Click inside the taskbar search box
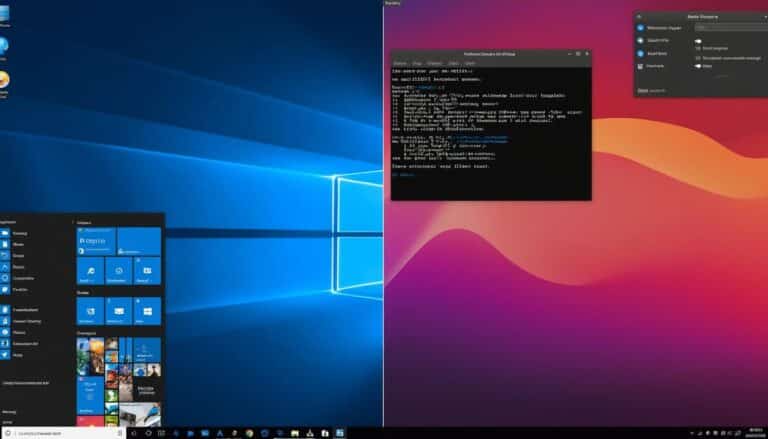Image resolution: width=768 pixels, height=439 pixels. pyautogui.click(x=63, y=433)
